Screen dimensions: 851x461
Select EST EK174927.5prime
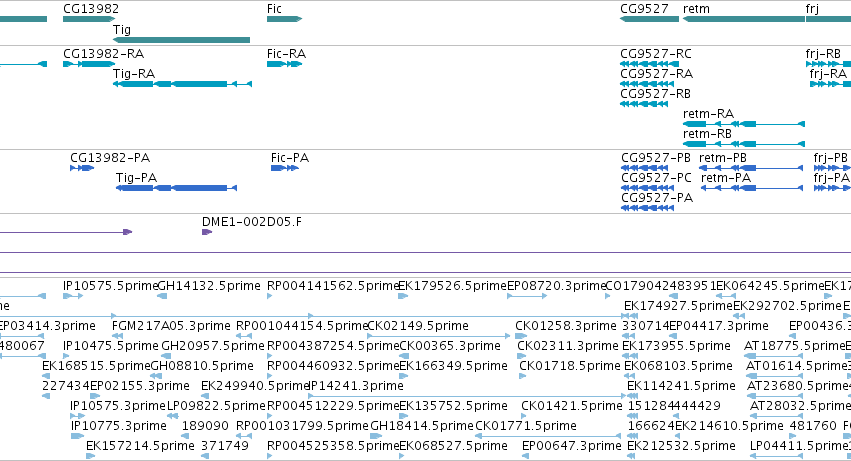pos(678,306)
